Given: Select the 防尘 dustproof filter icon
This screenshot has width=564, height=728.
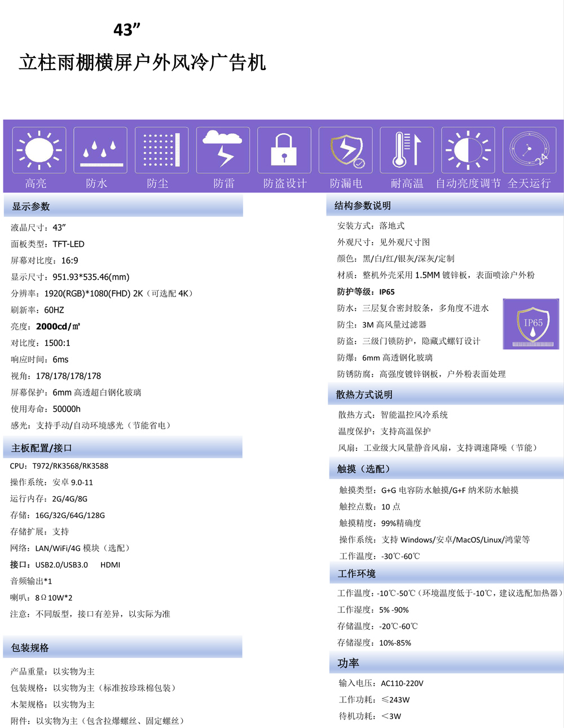Looking at the screenshot, I should (x=161, y=150).
